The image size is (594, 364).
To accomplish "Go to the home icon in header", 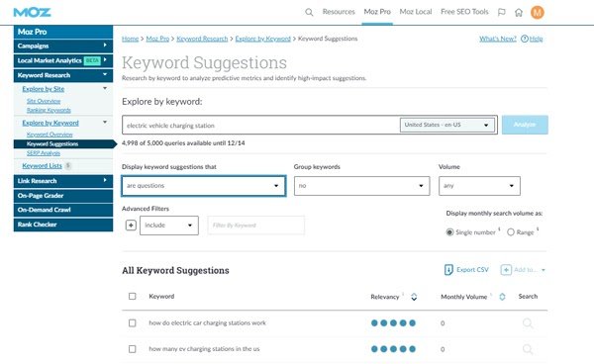I will [519, 13].
